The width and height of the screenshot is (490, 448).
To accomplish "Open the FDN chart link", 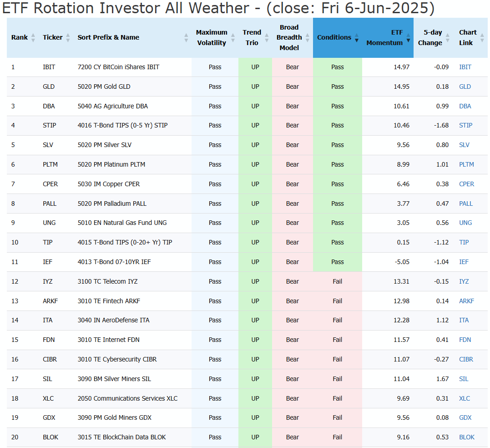I will 465,340.
